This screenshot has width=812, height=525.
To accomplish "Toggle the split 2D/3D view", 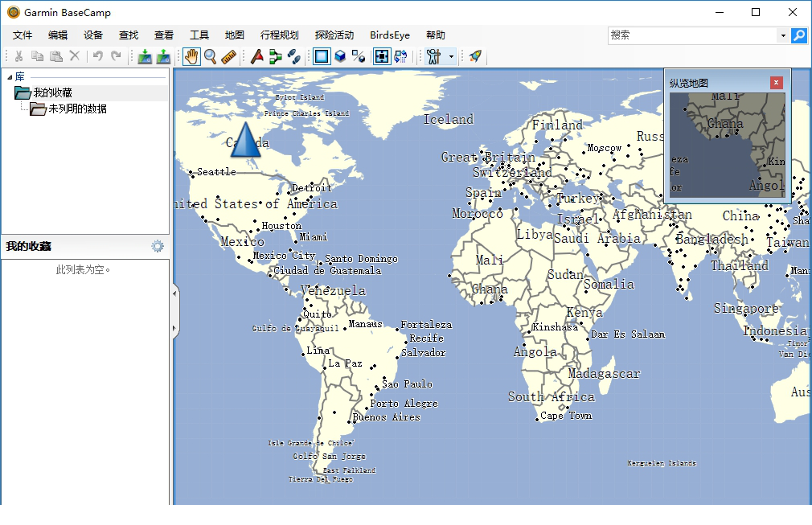I will (x=359, y=56).
